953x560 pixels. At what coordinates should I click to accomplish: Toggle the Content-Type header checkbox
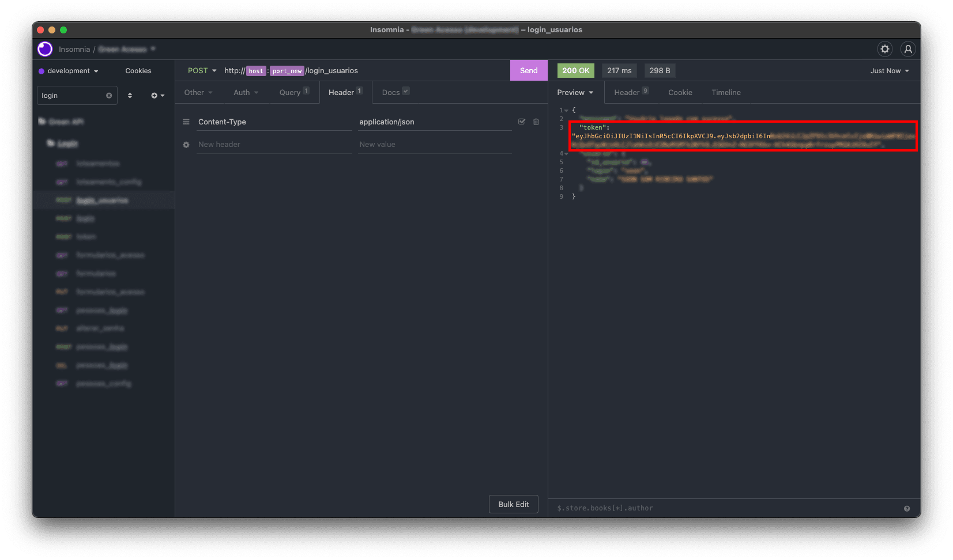[x=522, y=122]
